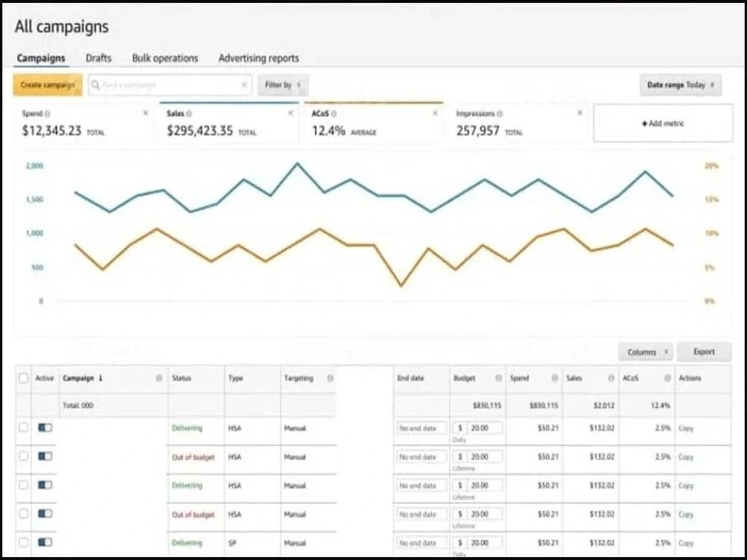747x560 pixels.
Task: Open the Advertising reports tab
Action: (x=258, y=58)
